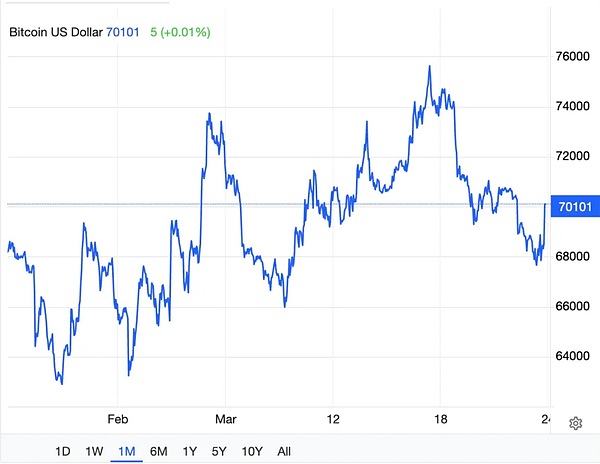Click the Feb date axis label

[x=118, y=419]
